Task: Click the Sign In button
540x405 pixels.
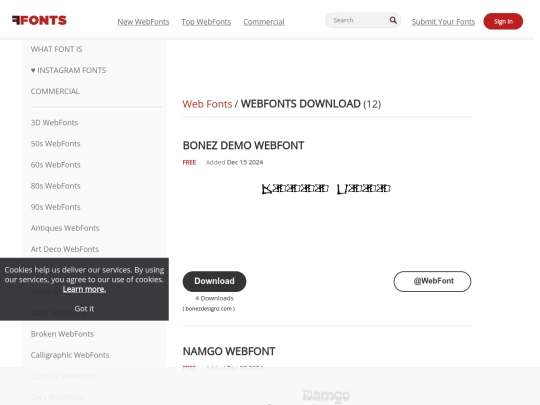Action: [x=503, y=21]
